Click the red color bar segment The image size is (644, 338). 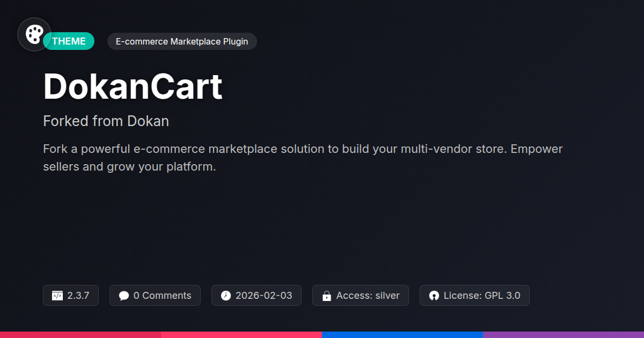tap(80, 335)
